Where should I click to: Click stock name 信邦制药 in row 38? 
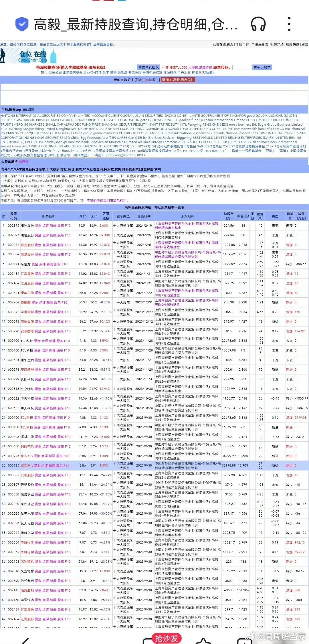click(x=27, y=581)
